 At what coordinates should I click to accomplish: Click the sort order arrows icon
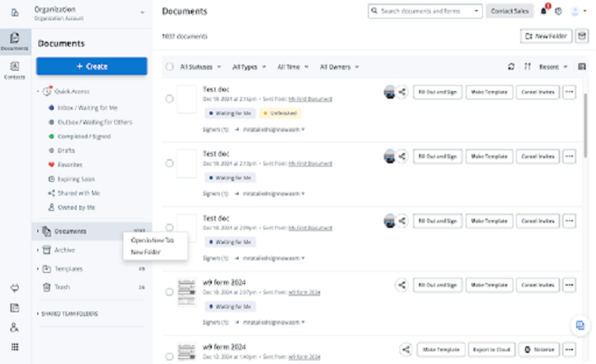(x=527, y=67)
